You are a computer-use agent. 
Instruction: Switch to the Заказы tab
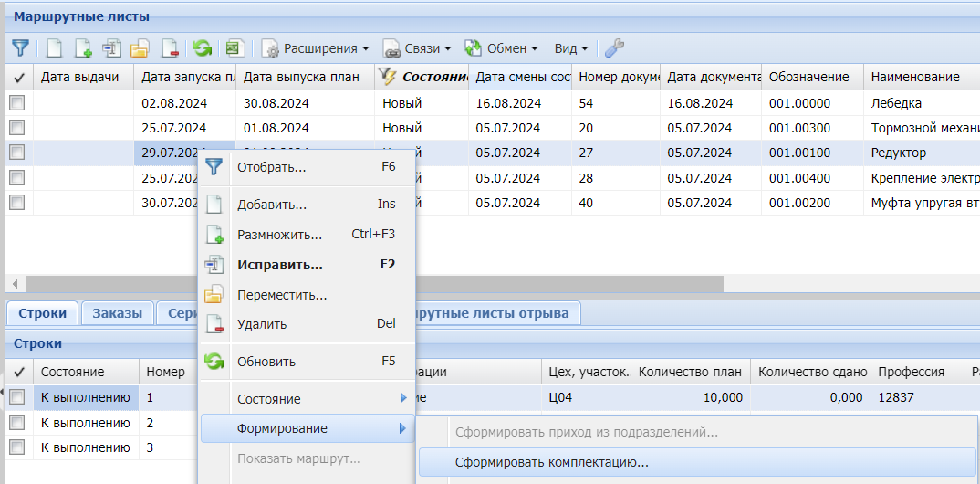117,313
